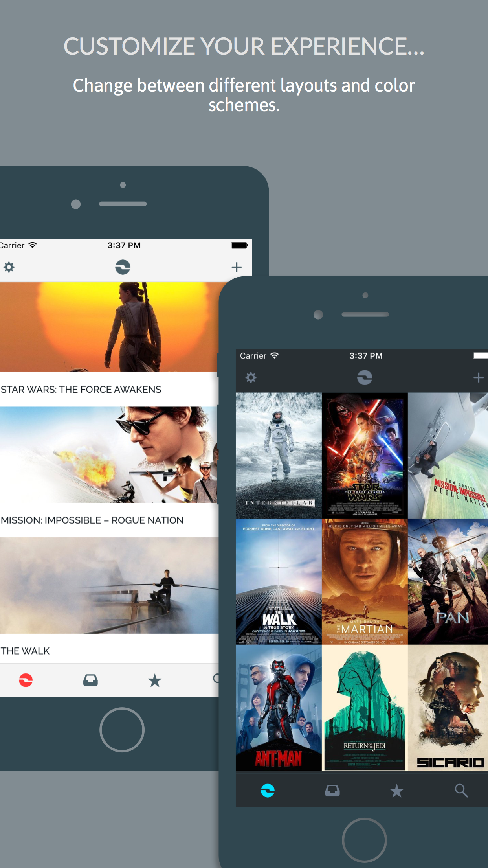Open The Walk poster in grid
Screen dimensions: 488x868
pos(279,581)
